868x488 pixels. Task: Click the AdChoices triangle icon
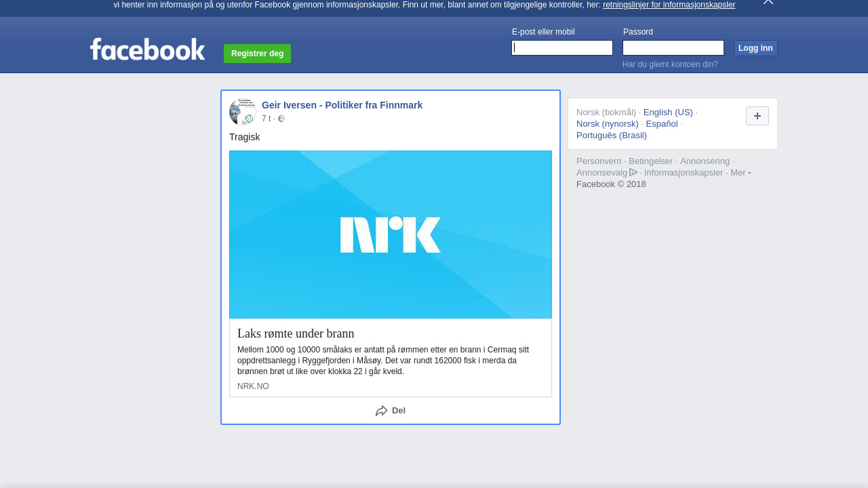pos(633,172)
